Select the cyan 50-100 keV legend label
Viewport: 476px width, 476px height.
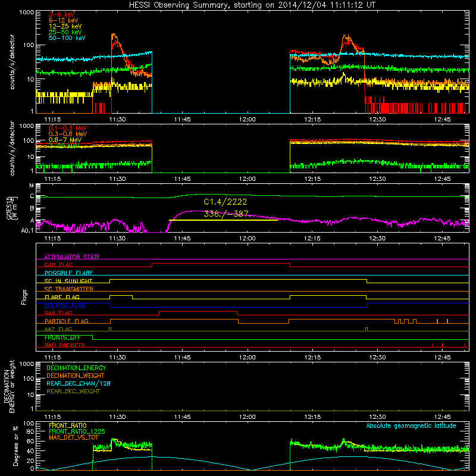tap(67, 37)
